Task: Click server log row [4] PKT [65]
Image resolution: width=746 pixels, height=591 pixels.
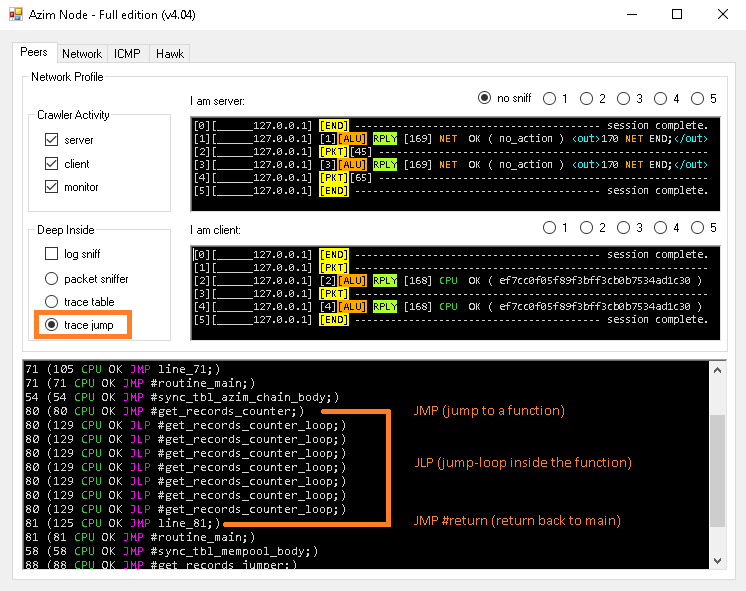Action: coord(451,177)
